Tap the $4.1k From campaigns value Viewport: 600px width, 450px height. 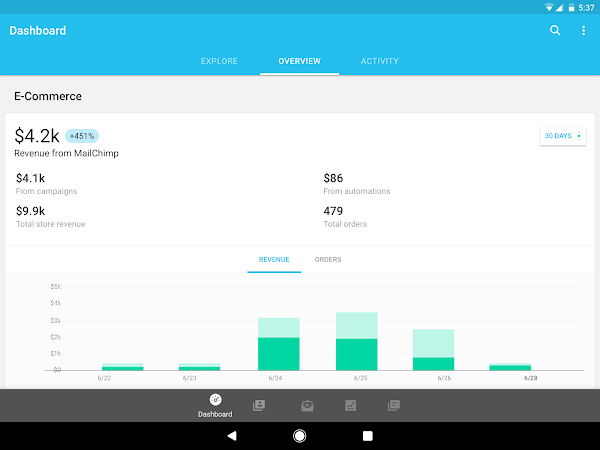click(x=31, y=178)
